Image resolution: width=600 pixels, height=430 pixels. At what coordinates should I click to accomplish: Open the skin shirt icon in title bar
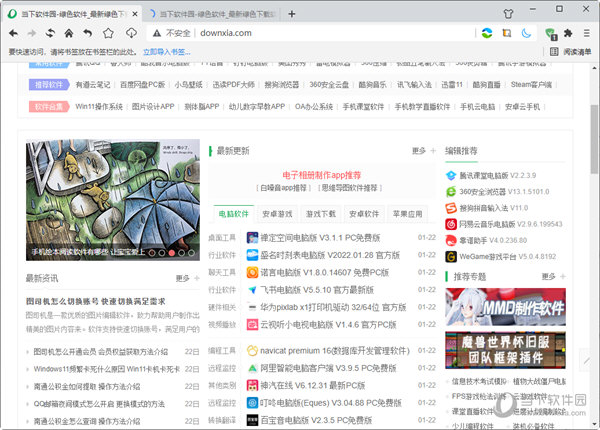coord(508,14)
